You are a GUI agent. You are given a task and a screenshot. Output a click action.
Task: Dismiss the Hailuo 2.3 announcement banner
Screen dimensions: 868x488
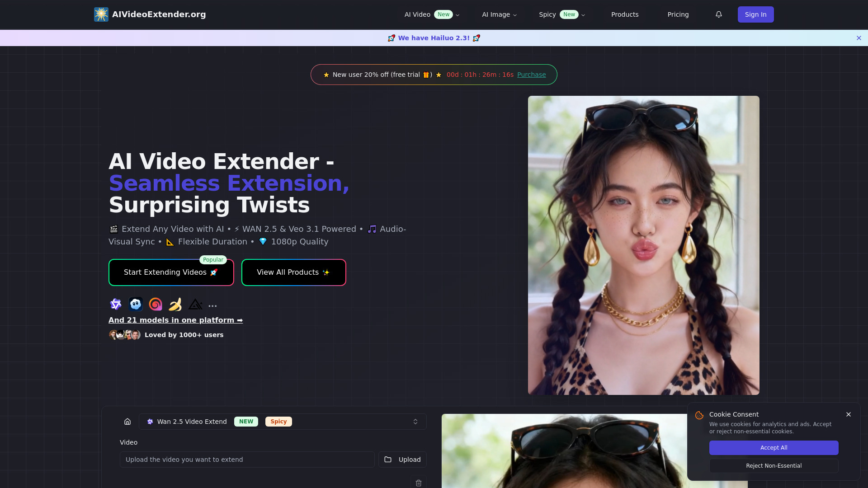coord(859,38)
